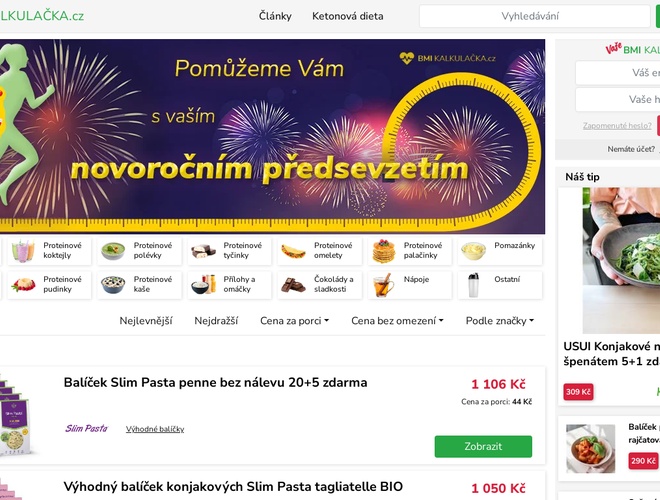Sort products by Nejdražší
Screen dimensions: 660x500
pyautogui.click(x=216, y=321)
